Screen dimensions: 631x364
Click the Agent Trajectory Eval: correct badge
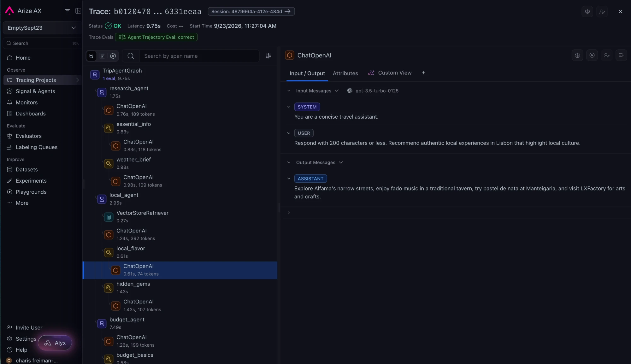point(156,37)
